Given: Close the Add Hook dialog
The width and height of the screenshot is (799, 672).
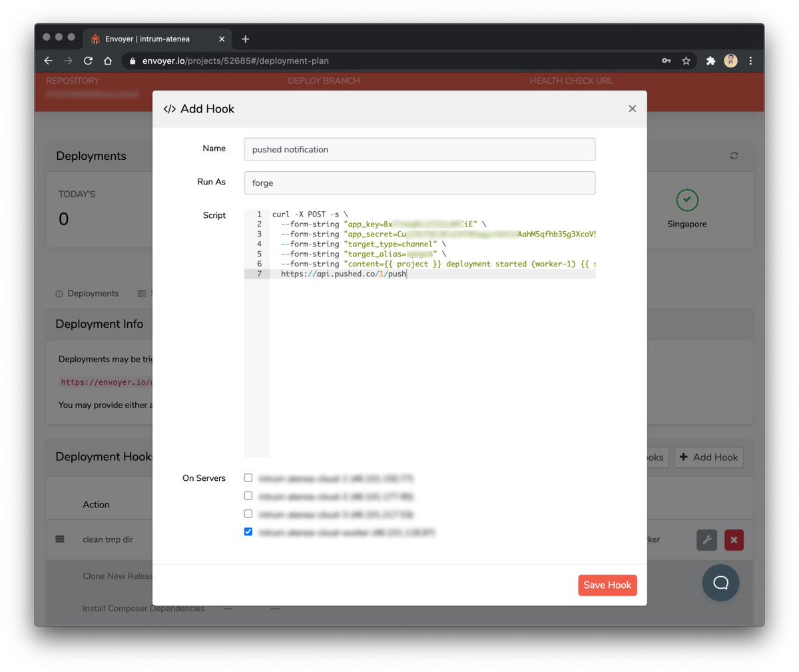Looking at the screenshot, I should pyautogui.click(x=632, y=109).
